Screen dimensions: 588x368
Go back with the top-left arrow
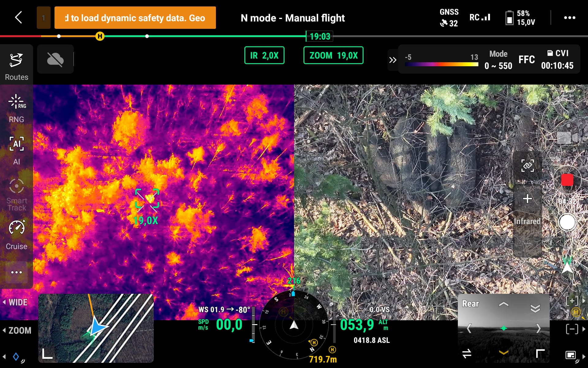tap(19, 17)
